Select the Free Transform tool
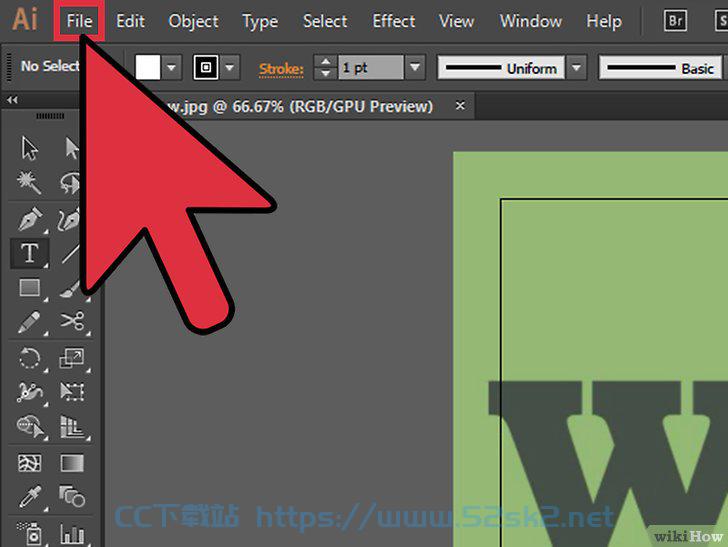The width and height of the screenshot is (728, 547). [72, 392]
